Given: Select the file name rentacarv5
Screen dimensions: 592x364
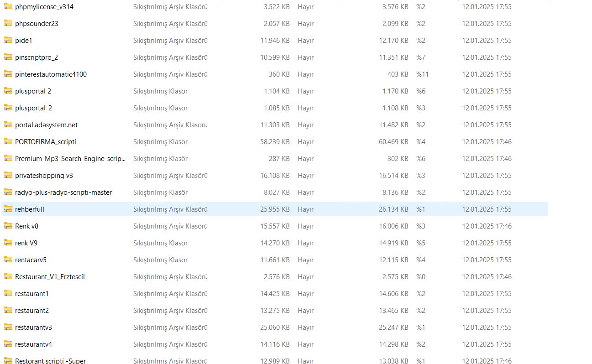Looking at the screenshot, I should coord(31,260).
